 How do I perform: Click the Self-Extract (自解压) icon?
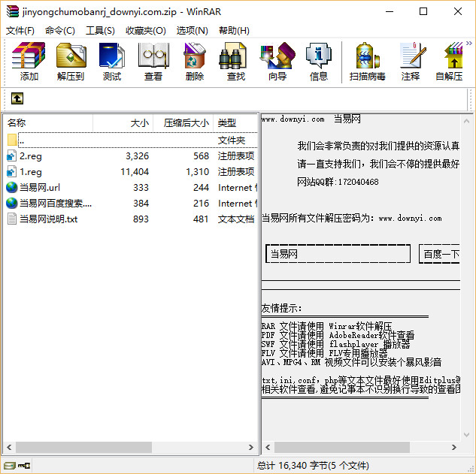coord(453,55)
